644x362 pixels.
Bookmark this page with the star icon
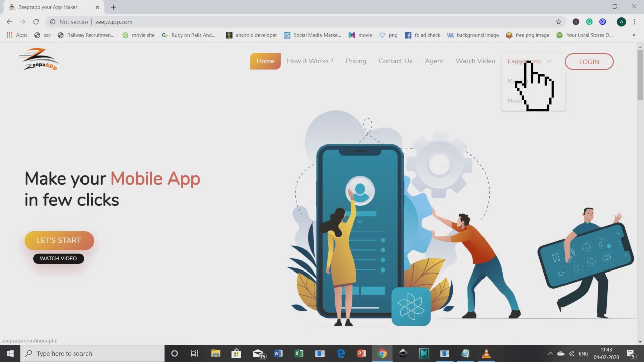coord(558,22)
